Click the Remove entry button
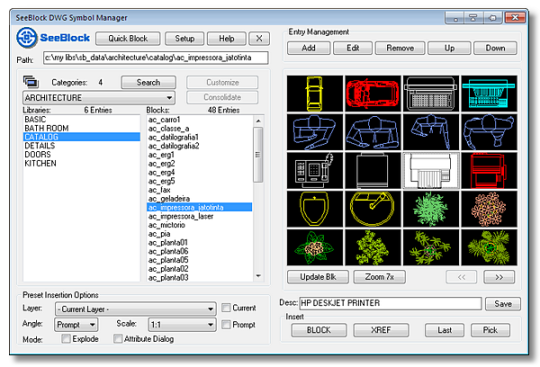Image resolution: width=540 pixels, height=367 pixels. [x=400, y=48]
